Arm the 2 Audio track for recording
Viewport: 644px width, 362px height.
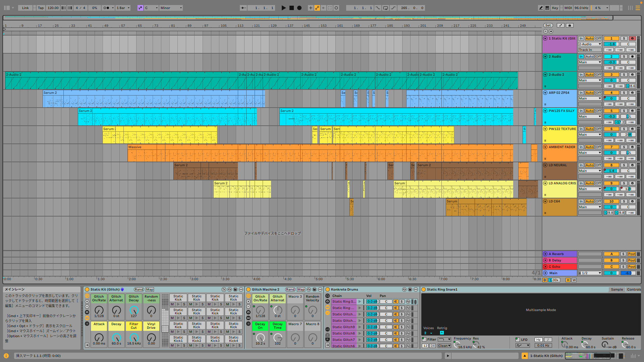coord(632,57)
